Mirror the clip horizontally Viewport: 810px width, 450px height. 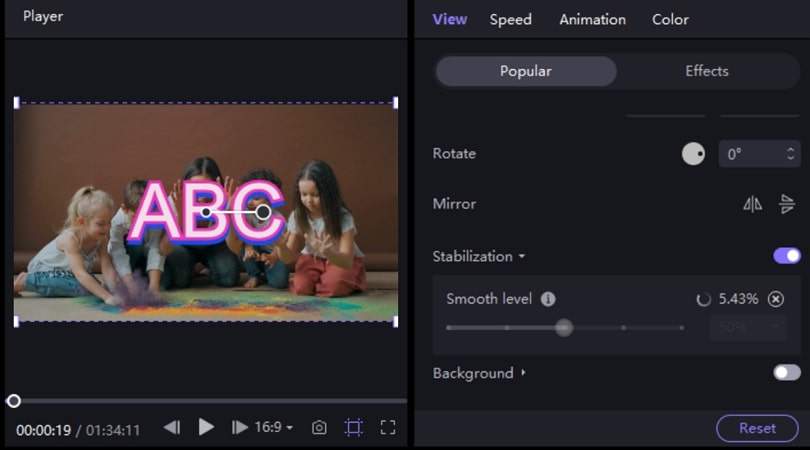point(753,204)
